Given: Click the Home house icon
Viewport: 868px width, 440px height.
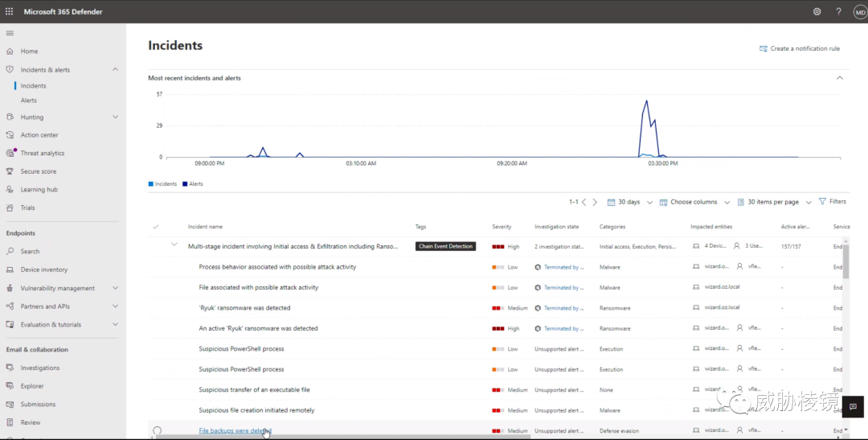Looking at the screenshot, I should pyautogui.click(x=10, y=51).
